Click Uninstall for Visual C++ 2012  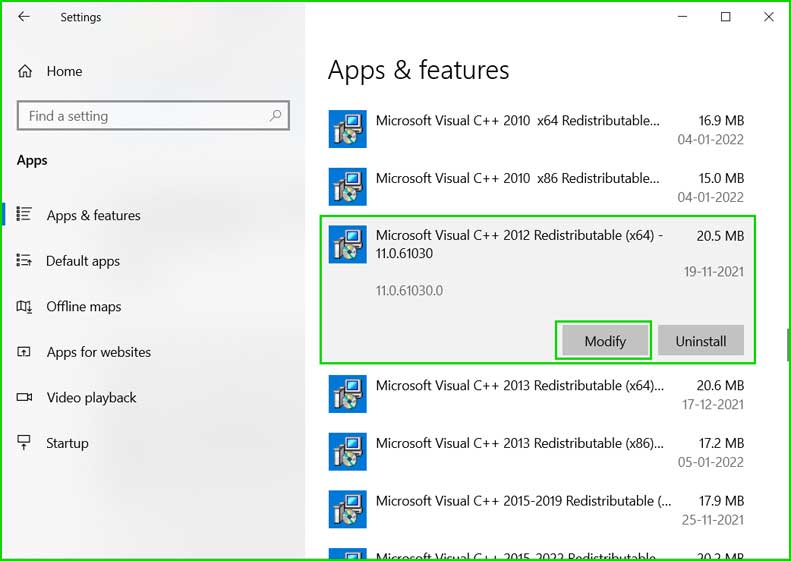click(701, 341)
